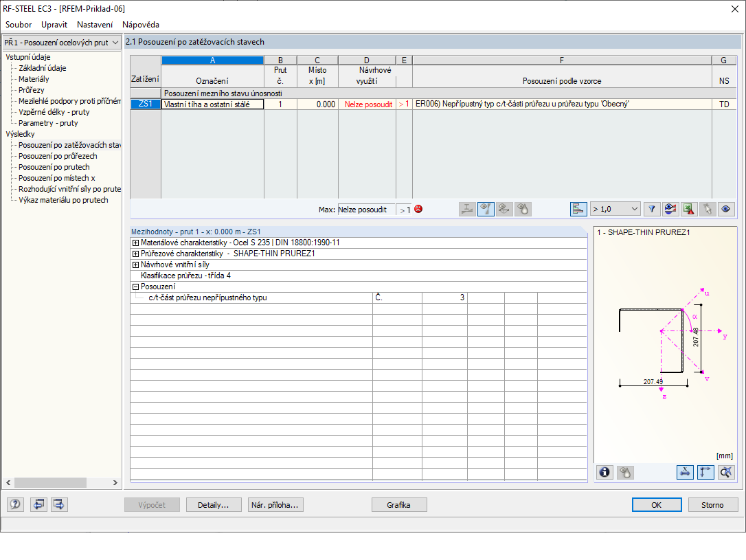Click the eye with drop icon in table toolbar
746x560 pixels.
pos(523,209)
